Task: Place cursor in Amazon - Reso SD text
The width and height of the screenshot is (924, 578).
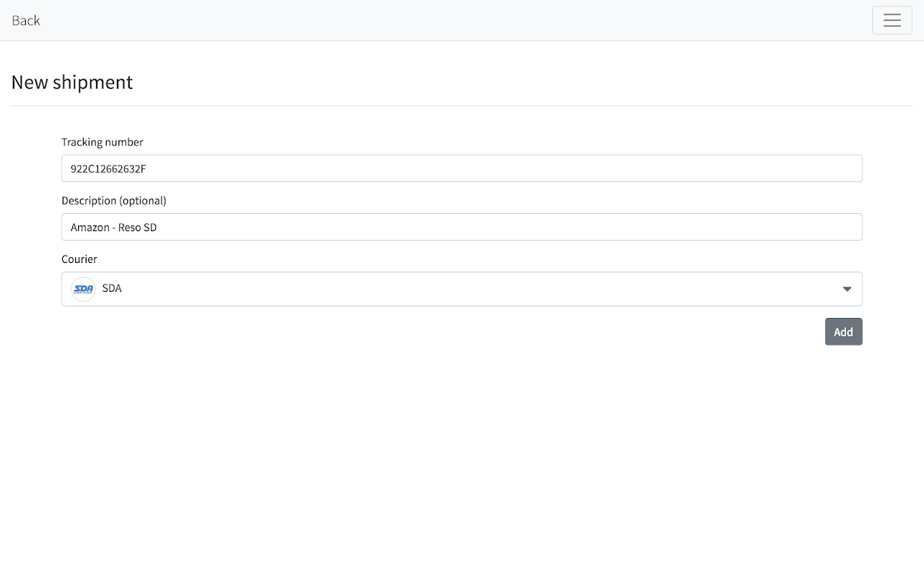Action: click(x=113, y=227)
